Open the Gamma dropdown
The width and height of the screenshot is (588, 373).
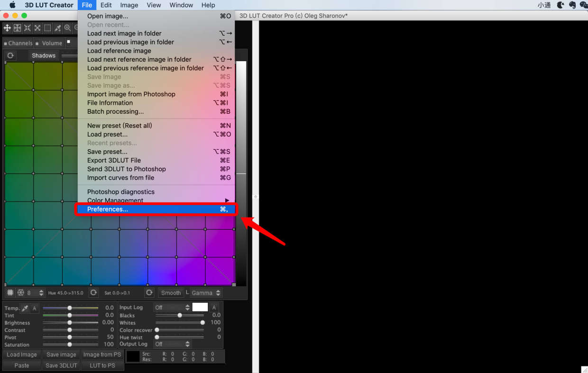(206, 293)
